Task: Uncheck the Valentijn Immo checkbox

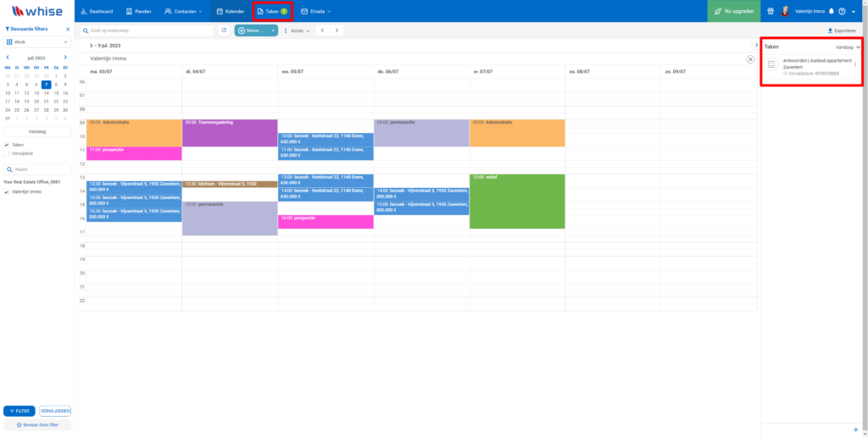Action: [7, 191]
